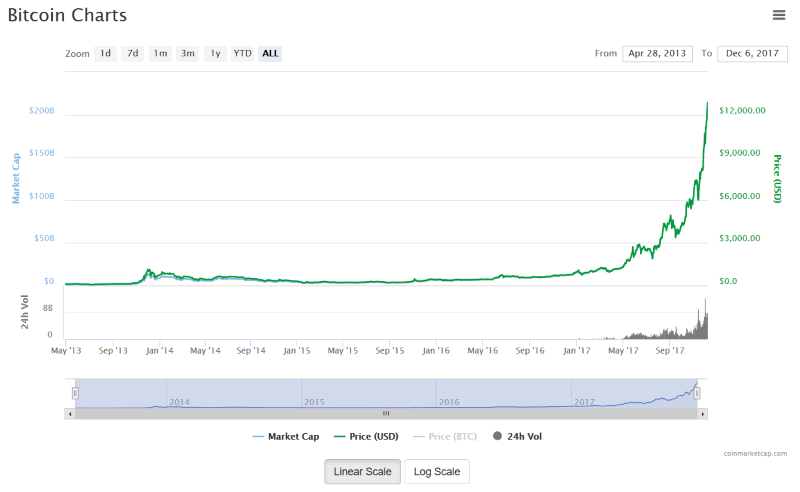The width and height of the screenshot is (800, 492).
Task: Click the navigator scrollbar center grip
Action: pyautogui.click(x=386, y=414)
